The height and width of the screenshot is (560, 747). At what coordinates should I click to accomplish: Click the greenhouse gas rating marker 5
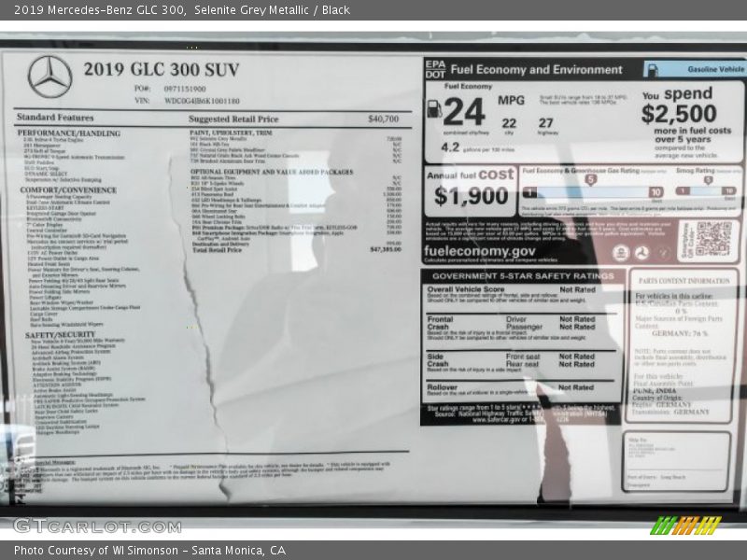[x=590, y=180]
